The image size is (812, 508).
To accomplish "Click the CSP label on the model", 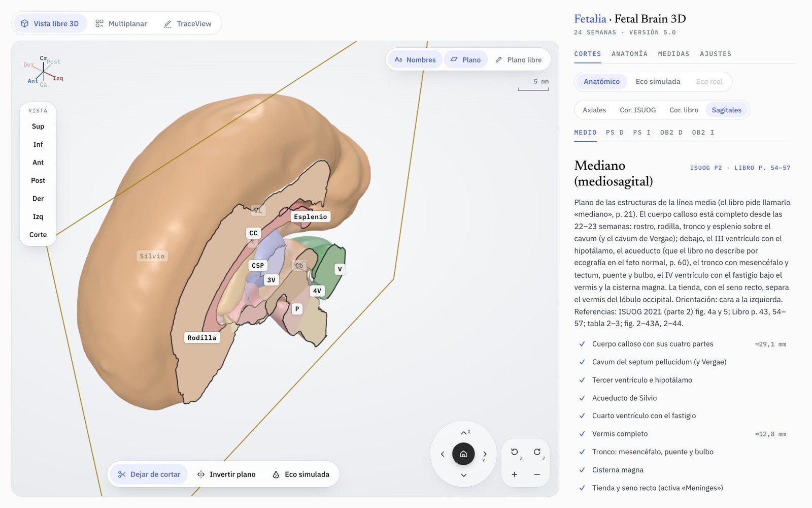I will point(258,266).
